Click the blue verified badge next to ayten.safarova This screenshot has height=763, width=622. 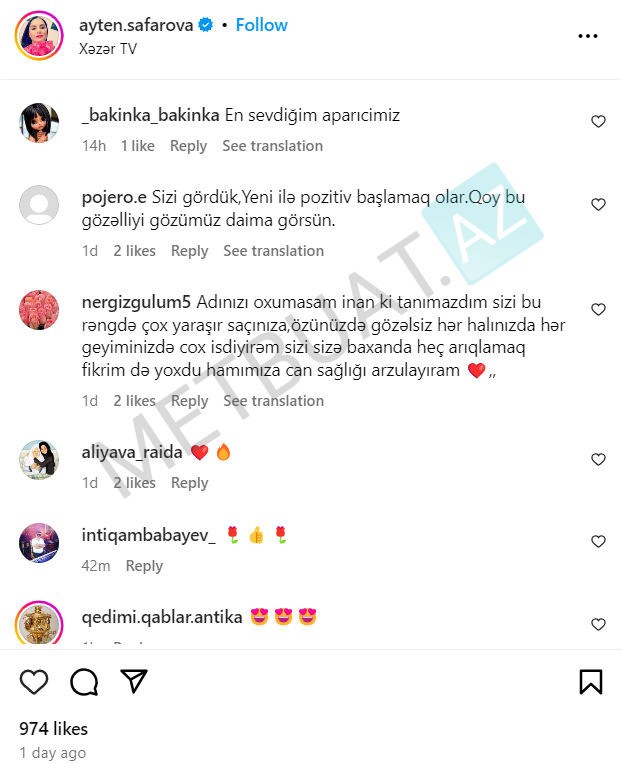(x=206, y=25)
